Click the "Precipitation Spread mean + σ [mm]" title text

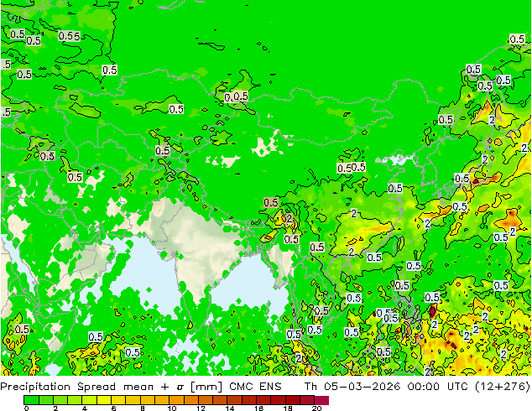(112, 387)
